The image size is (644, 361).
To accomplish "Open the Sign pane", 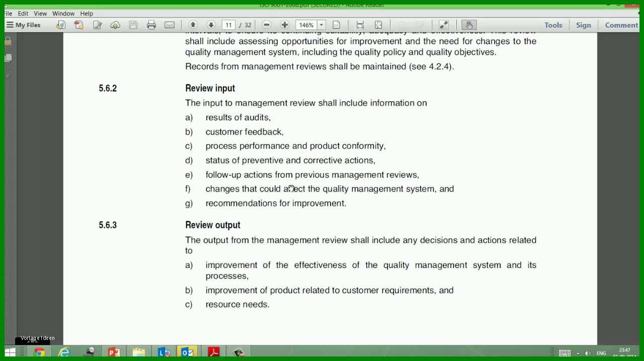I will pos(584,25).
